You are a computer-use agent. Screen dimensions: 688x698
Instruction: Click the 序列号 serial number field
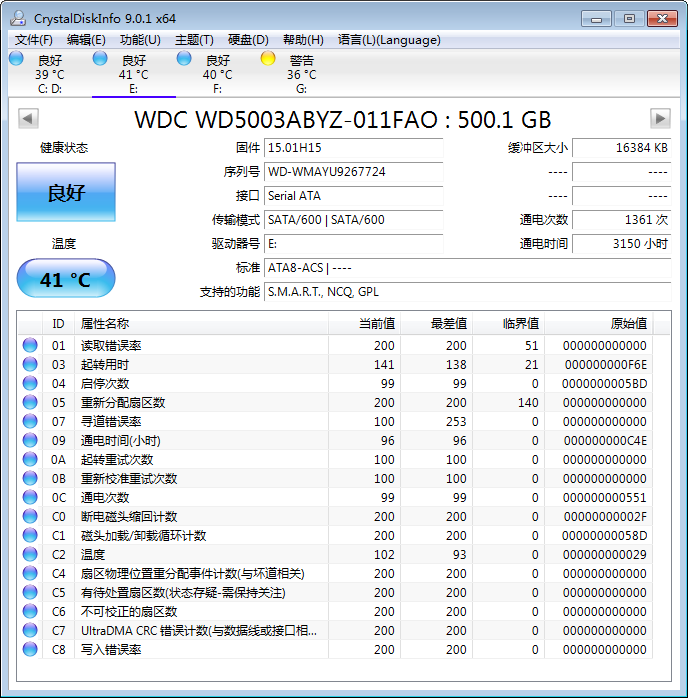(x=354, y=172)
